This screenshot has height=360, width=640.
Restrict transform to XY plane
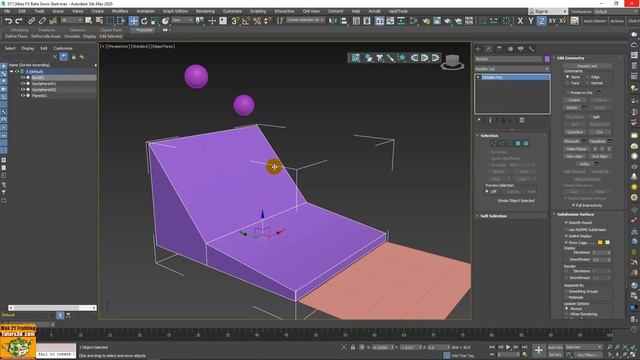552,21
